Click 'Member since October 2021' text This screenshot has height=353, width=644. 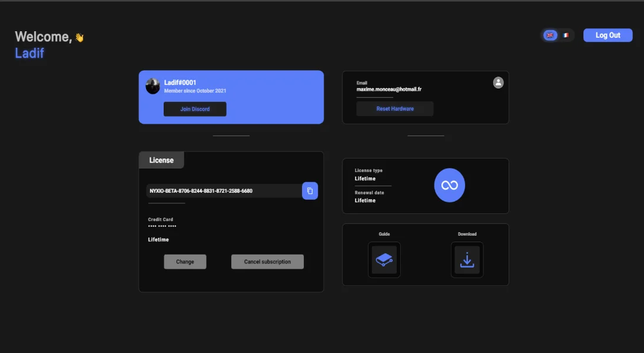tap(195, 91)
